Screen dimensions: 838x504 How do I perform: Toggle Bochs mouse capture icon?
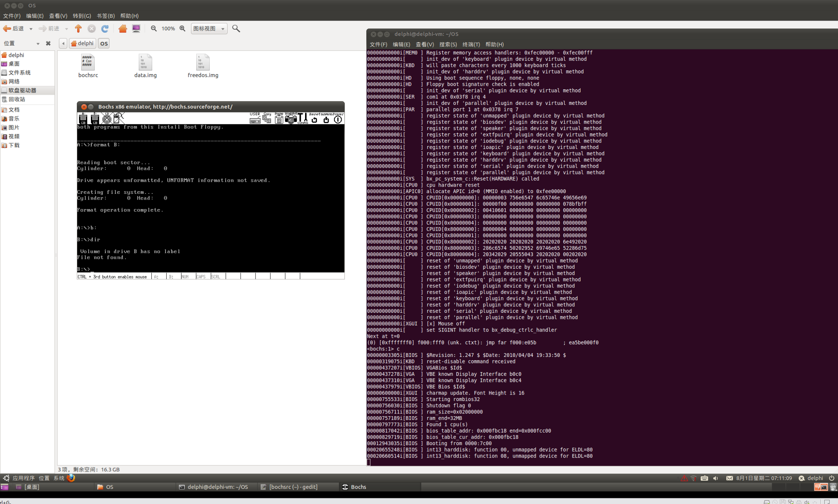point(118,119)
